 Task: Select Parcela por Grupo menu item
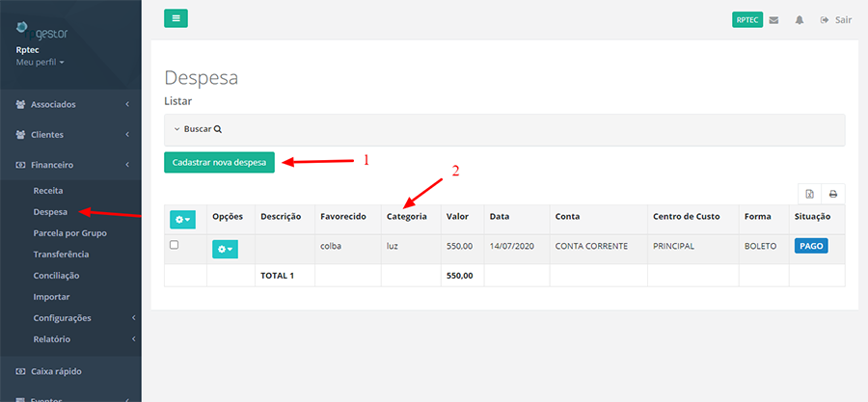69,233
